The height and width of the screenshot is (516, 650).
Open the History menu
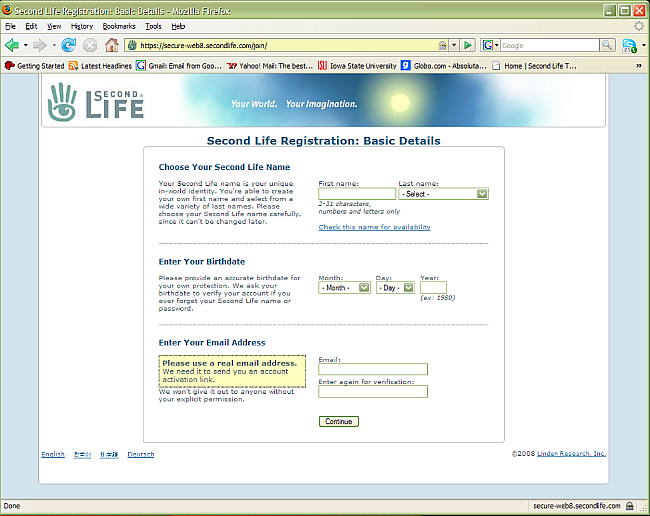82,26
